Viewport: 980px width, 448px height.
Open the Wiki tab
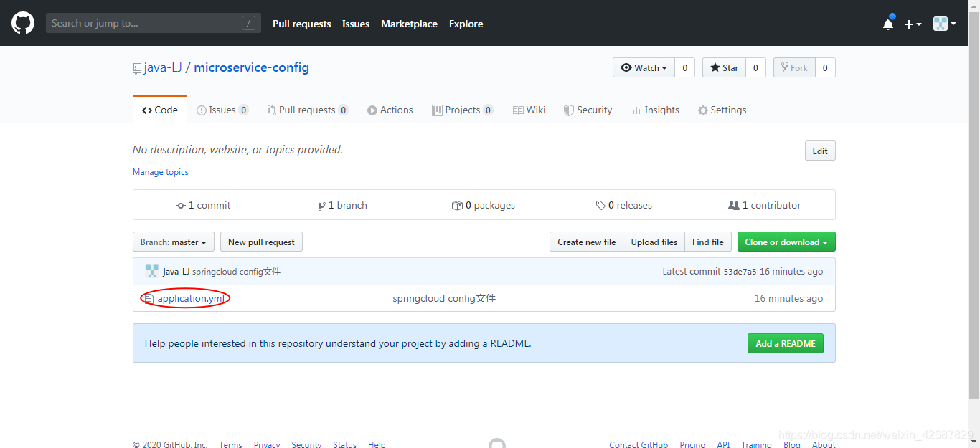[529, 110]
